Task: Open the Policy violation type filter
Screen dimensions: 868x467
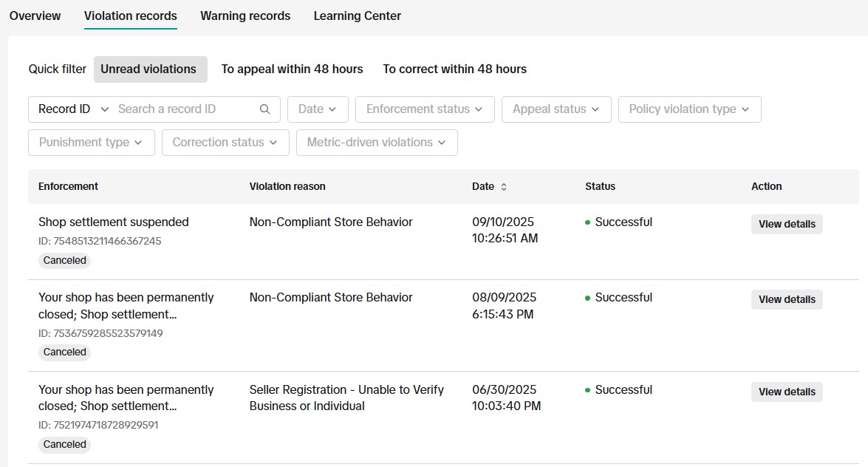Action: click(x=688, y=109)
